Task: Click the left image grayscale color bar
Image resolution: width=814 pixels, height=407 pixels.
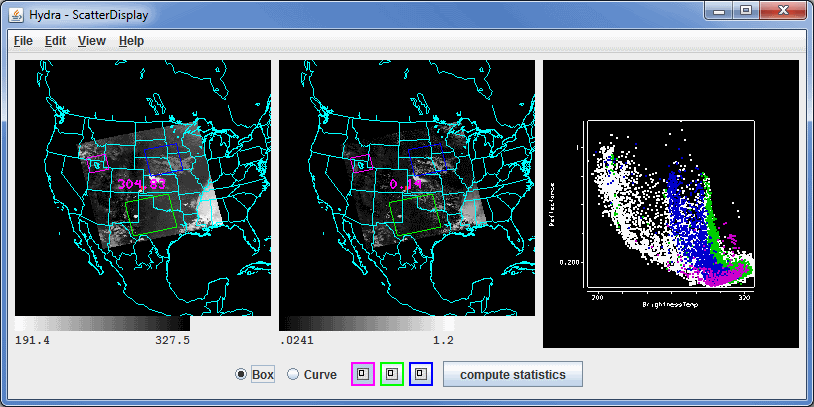Action: [x=102, y=324]
